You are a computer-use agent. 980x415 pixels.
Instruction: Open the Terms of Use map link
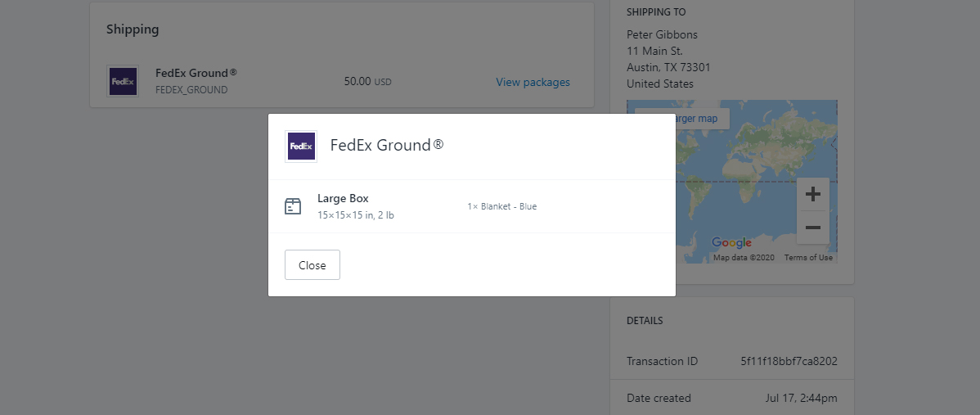pos(808,258)
